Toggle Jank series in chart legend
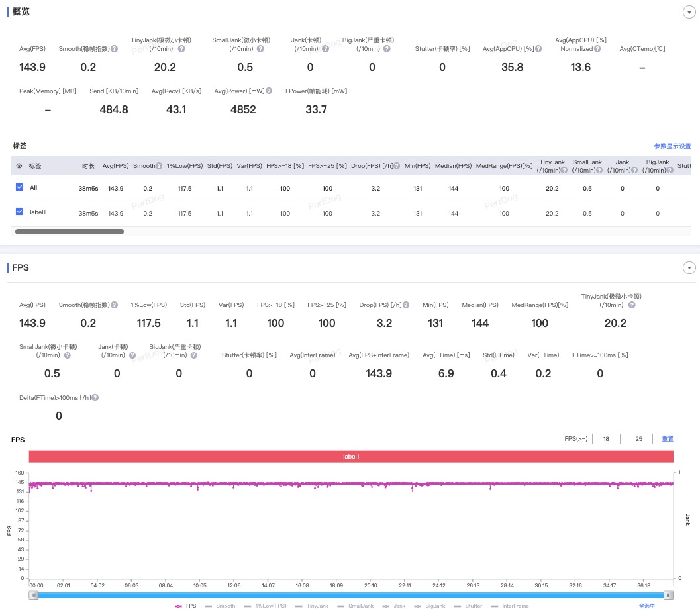 pos(394,606)
